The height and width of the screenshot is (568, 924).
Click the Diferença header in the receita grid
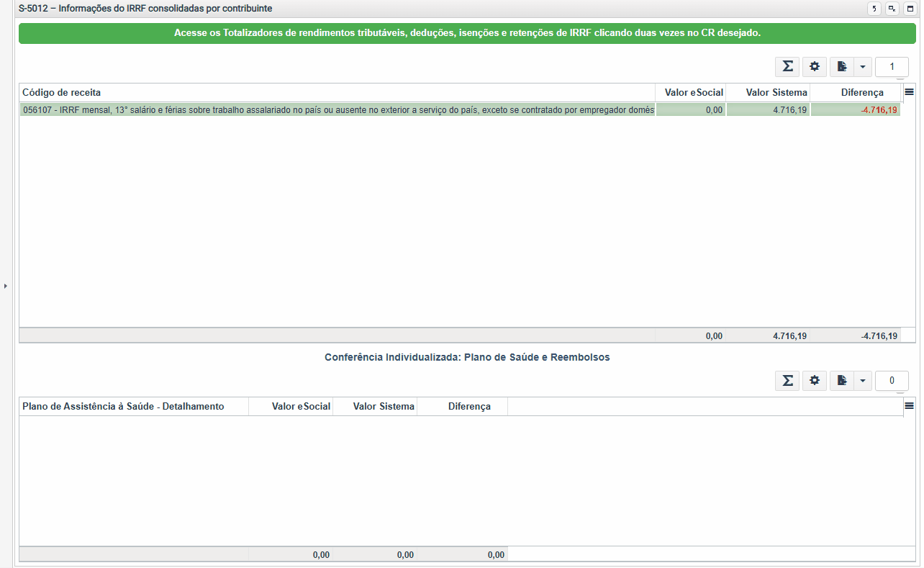click(x=856, y=93)
